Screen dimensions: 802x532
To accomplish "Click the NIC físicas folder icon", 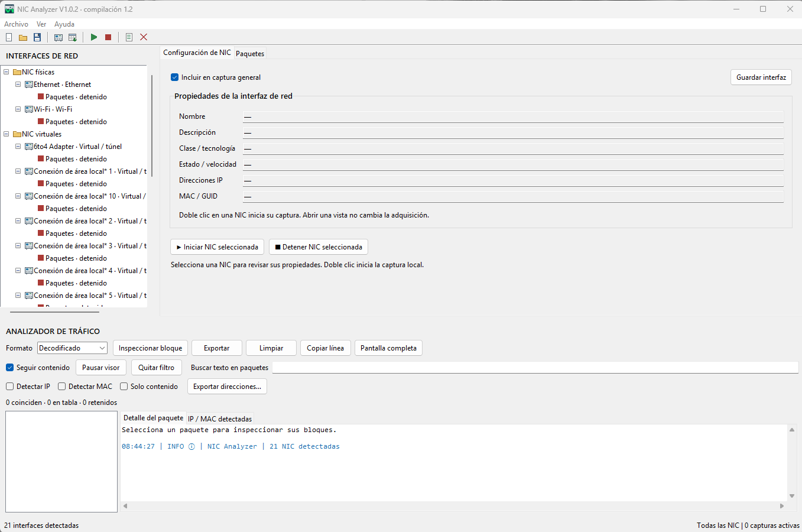I will [17, 72].
